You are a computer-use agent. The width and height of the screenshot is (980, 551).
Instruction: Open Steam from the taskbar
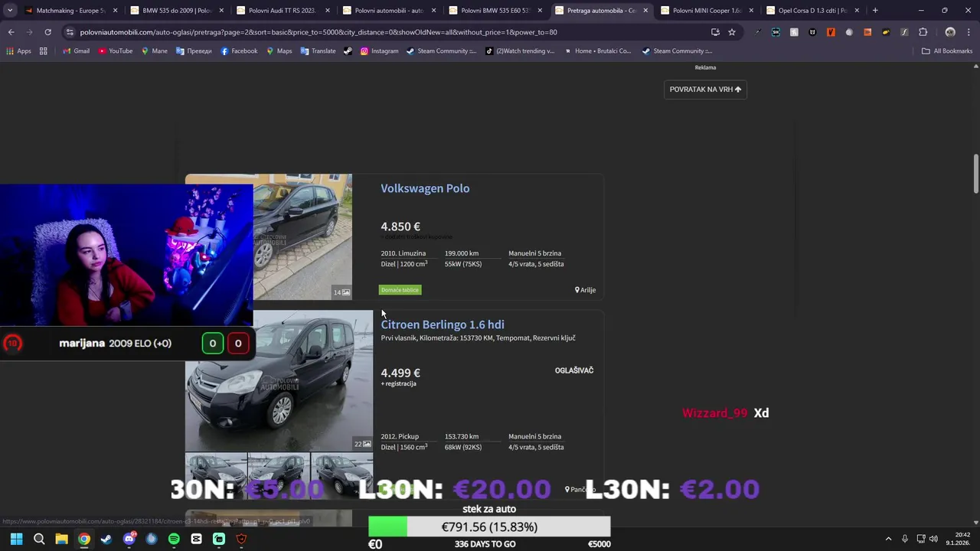106,539
